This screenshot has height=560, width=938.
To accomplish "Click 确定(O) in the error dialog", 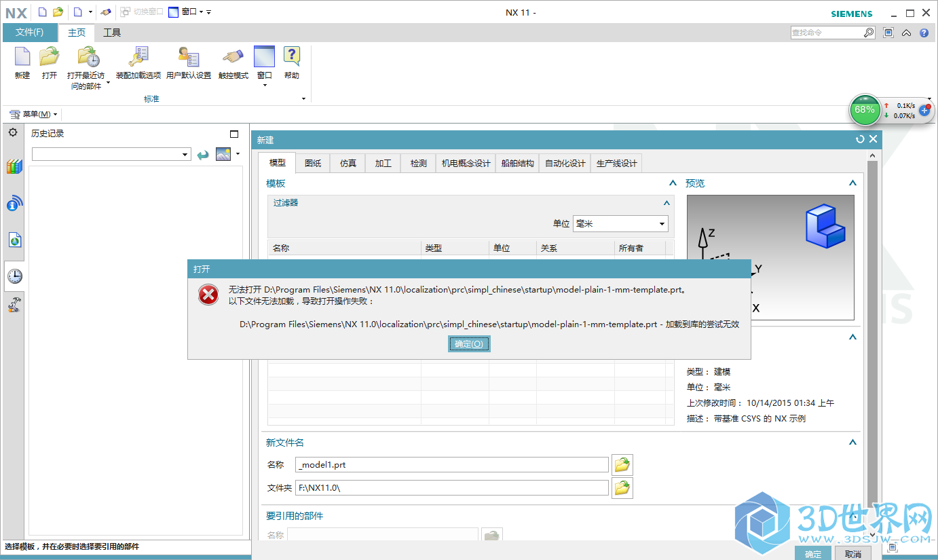I will pos(469,344).
